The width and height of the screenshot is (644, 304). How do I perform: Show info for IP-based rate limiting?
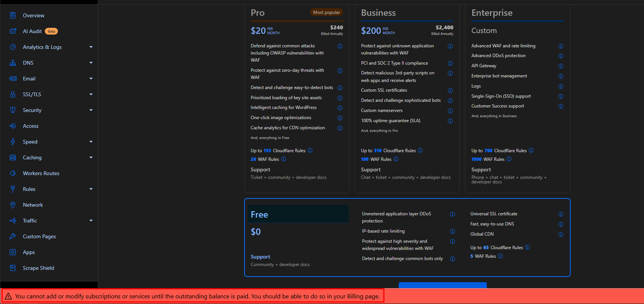point(453,231)
